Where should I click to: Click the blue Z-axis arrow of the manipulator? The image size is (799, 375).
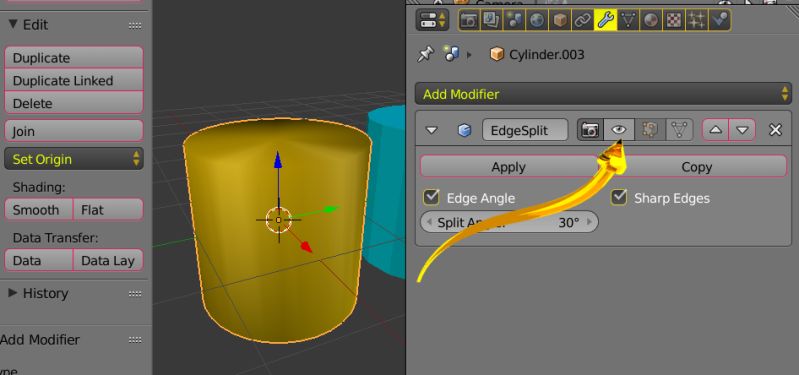coord(278,160)
